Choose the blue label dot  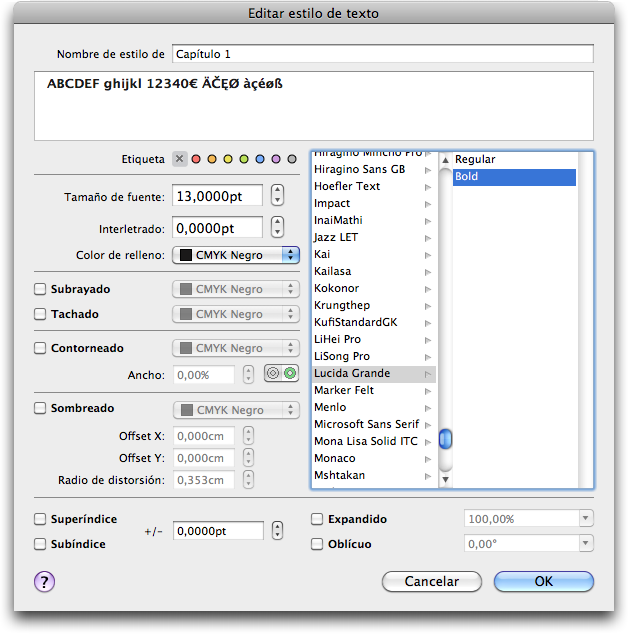tap(260, 159)
